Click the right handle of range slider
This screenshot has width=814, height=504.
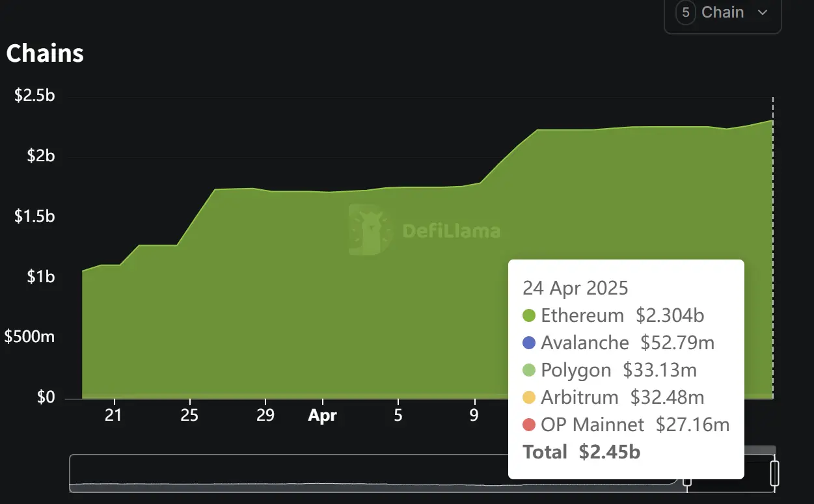pyautogui.click(x=774, y=473)
